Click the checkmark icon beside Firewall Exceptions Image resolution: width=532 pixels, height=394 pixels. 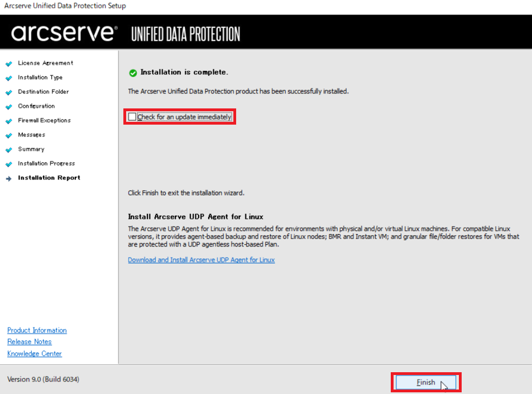coord(9,121)
